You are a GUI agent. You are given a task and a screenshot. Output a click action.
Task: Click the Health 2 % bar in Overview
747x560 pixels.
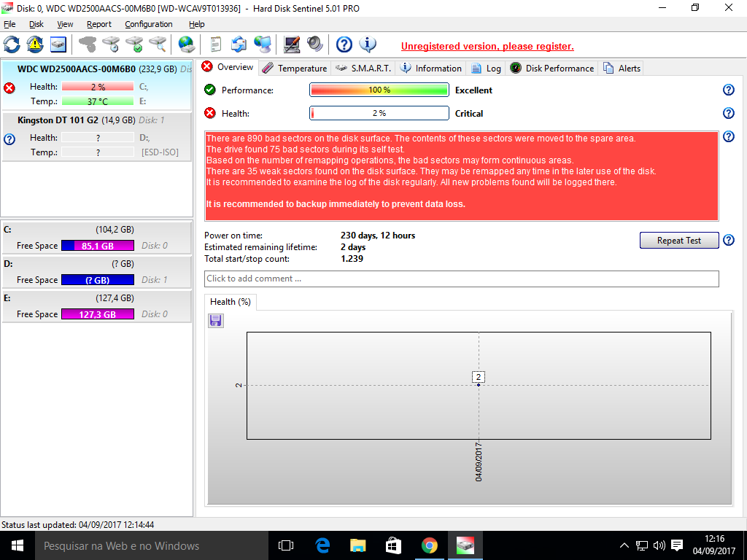click(x=379, y=113)
